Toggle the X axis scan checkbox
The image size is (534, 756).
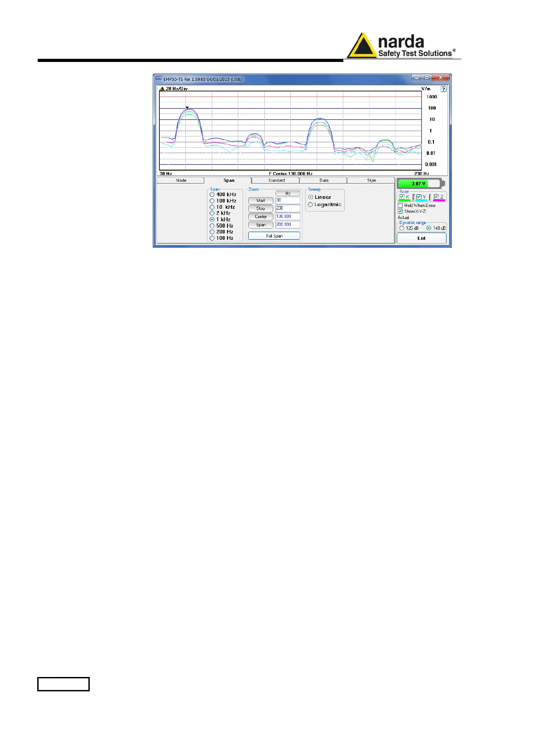(x=402, y=197)
